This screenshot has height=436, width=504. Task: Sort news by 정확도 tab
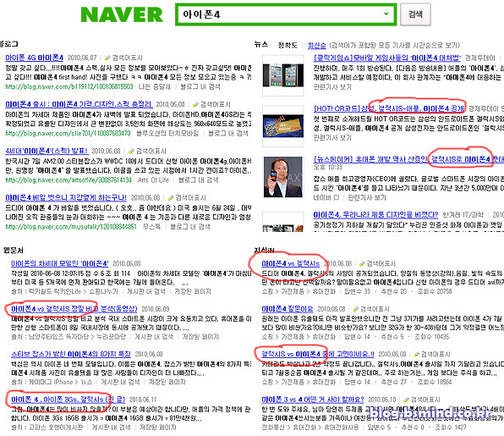point(288,46)
